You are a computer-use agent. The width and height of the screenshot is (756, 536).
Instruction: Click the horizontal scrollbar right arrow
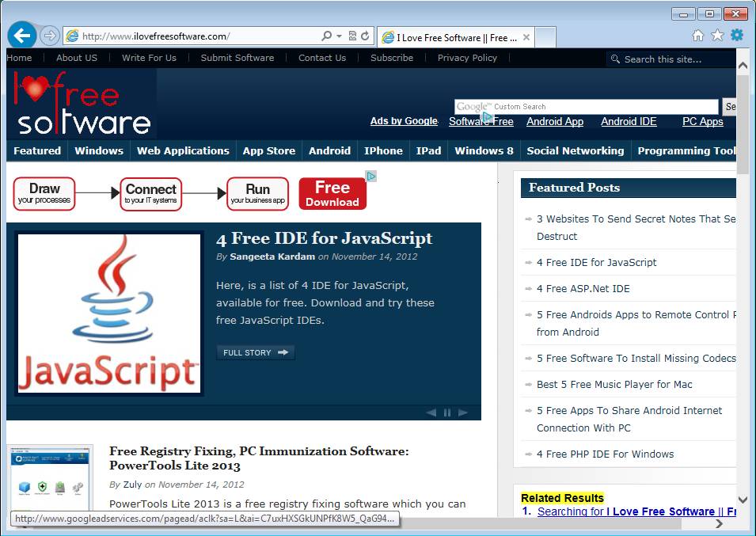click(x=719, y=523)
